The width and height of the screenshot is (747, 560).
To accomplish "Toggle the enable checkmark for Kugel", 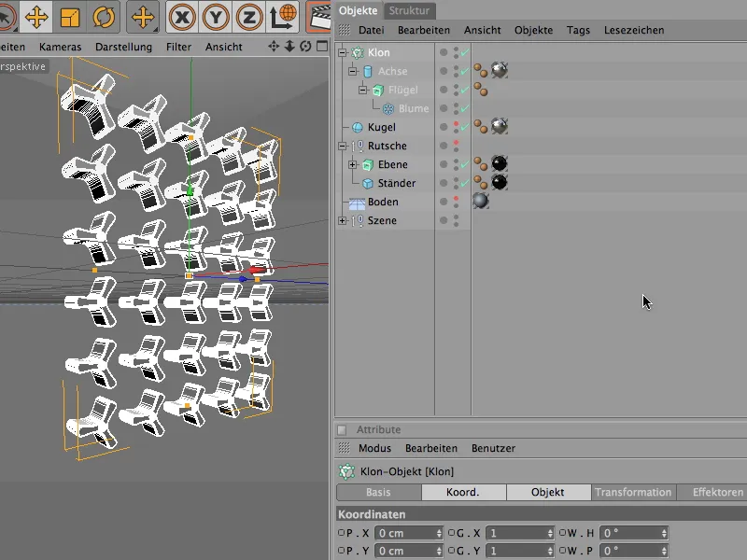I will [x=464, y=128].
